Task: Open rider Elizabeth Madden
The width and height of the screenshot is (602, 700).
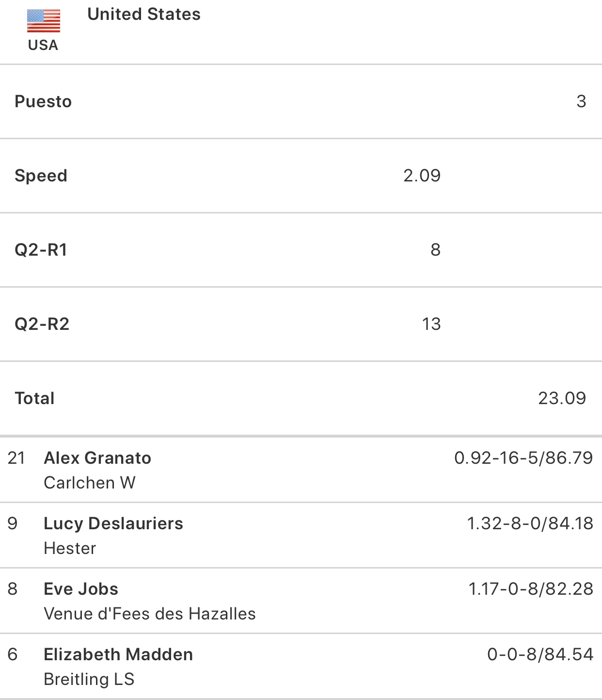Action: [x=118, y=654]
